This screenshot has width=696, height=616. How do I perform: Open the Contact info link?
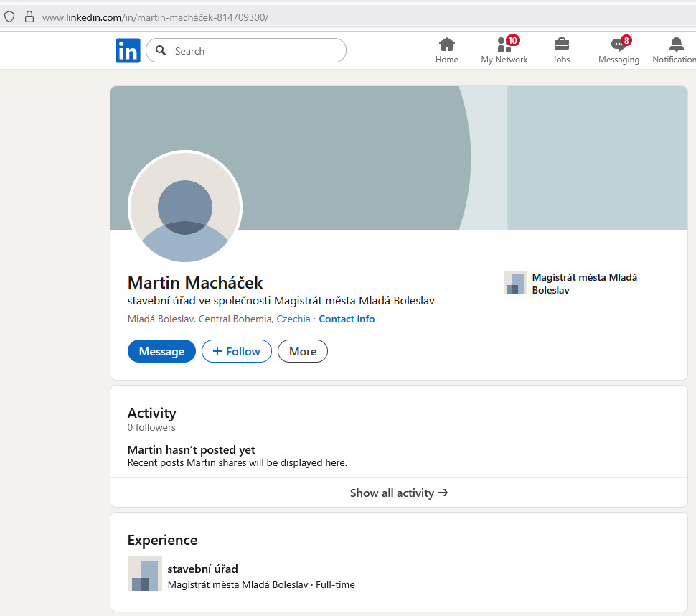click(347, 319)
